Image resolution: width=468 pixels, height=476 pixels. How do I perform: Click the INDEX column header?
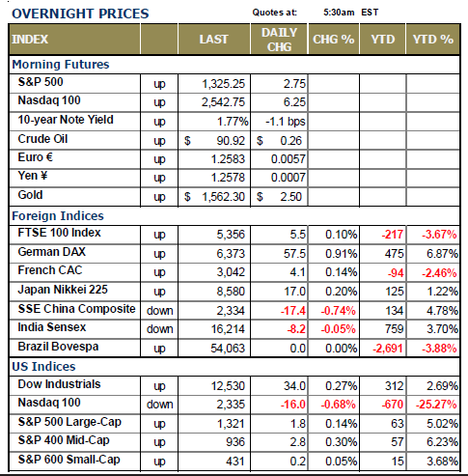pyautogui.click(x=30, y=40)
